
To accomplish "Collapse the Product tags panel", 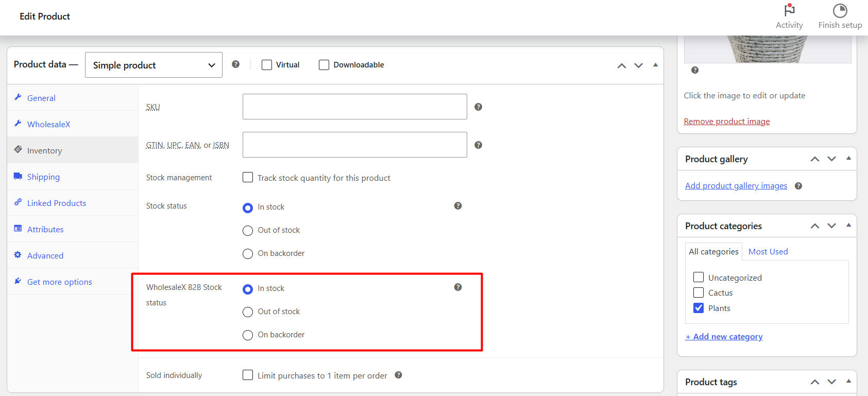I will coord(848,382).
